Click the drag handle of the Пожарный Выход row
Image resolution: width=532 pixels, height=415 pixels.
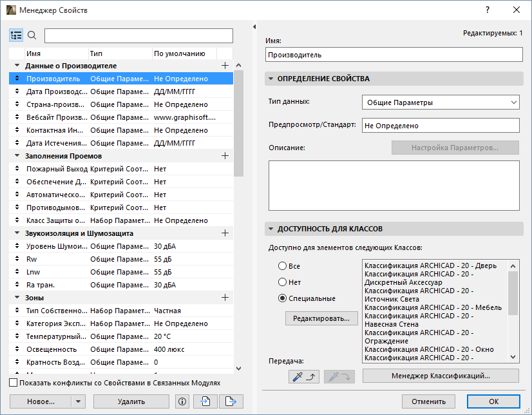tap(17, 169)
